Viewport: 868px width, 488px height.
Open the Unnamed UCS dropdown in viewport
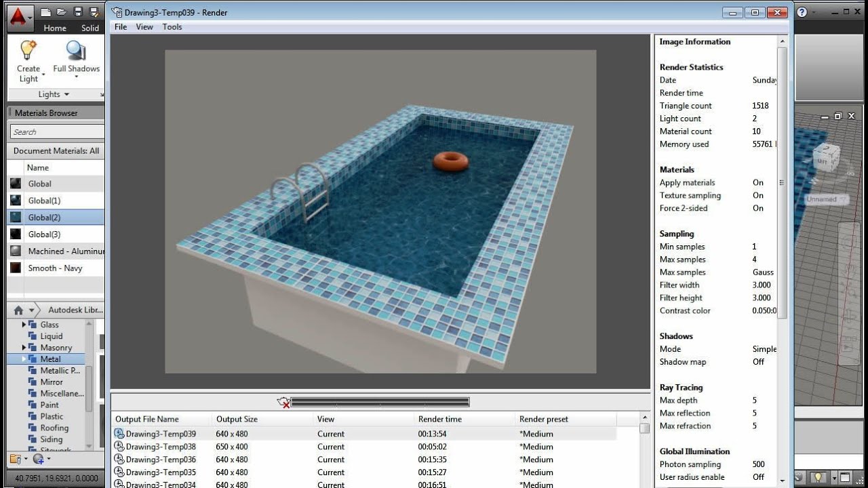pyautogui.click(x=827, y=199)
